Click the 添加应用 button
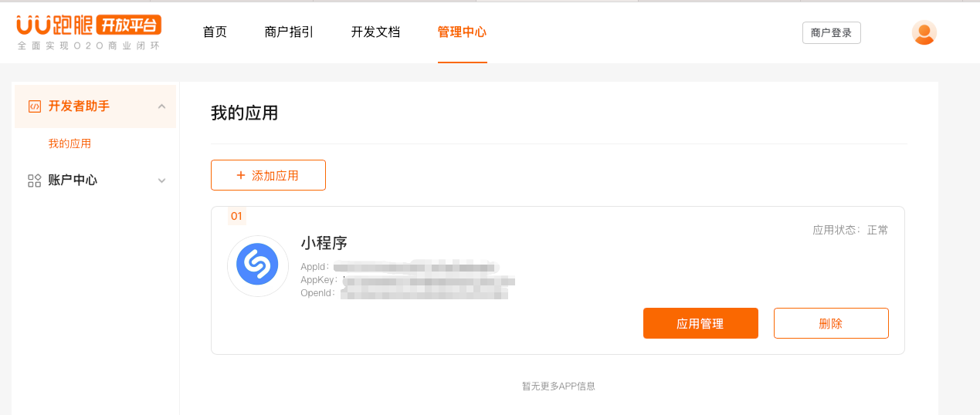The width and height of the screenshot is (980, 415). (268, 175)
